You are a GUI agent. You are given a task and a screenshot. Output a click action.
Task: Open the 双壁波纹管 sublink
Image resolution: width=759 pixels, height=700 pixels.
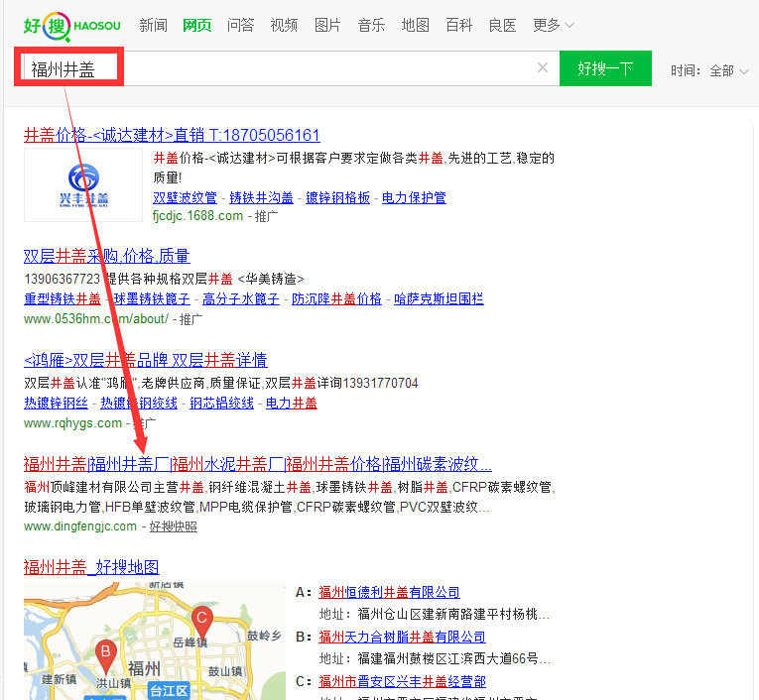185,197
